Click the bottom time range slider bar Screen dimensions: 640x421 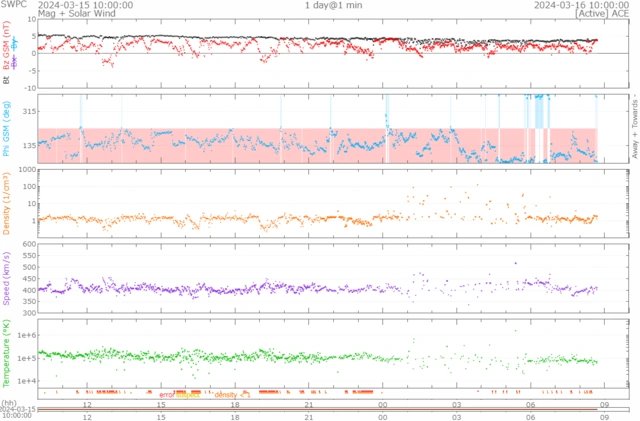(x=320, y=410)
